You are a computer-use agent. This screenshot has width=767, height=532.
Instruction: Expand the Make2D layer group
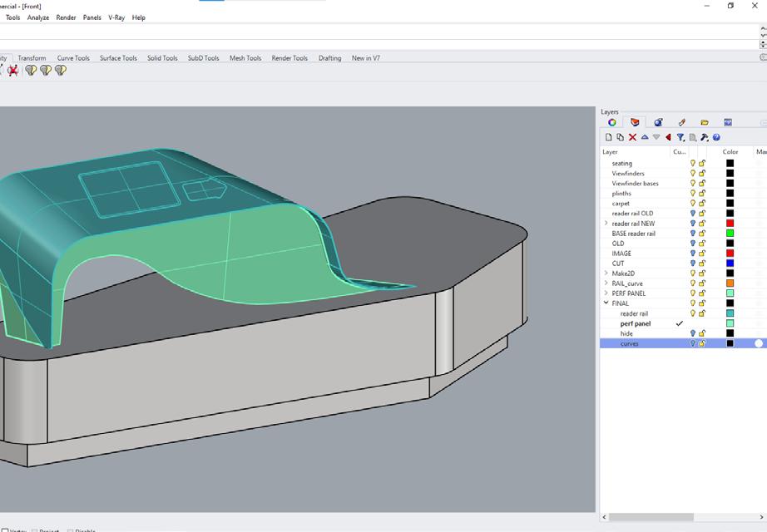tap(606, 273)
